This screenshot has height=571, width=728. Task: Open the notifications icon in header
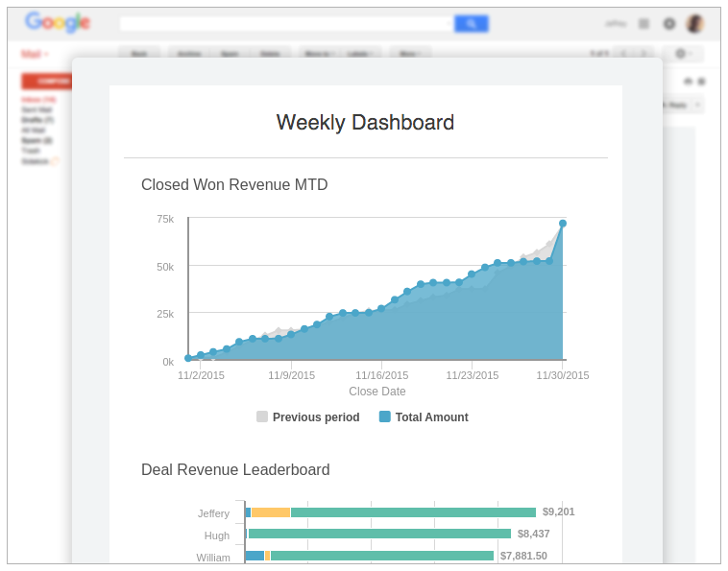pos(668,24)
